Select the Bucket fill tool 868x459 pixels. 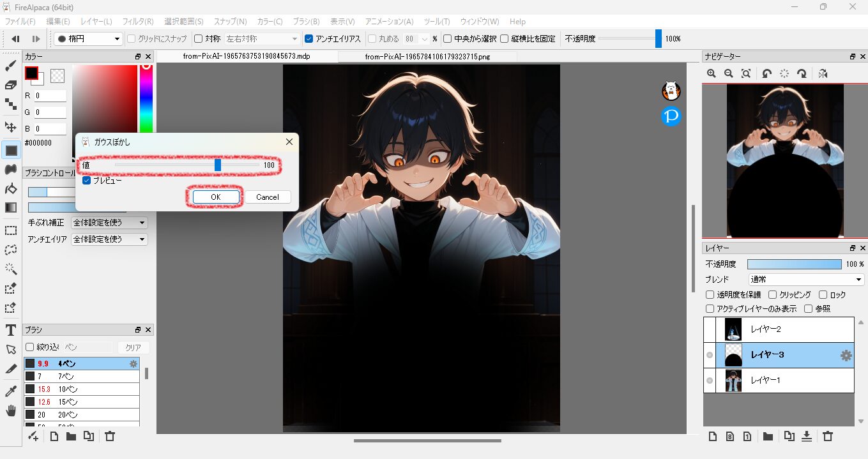[x=11, y=188]
